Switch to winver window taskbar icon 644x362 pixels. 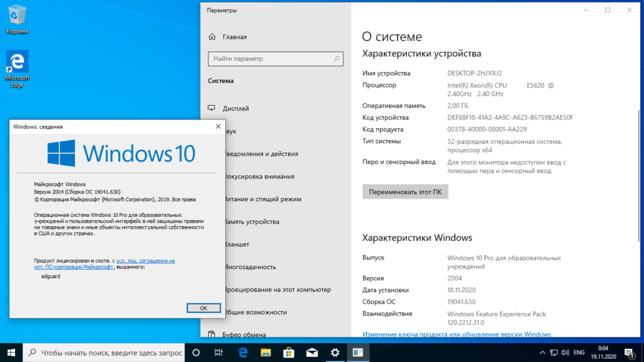point(358,353)
